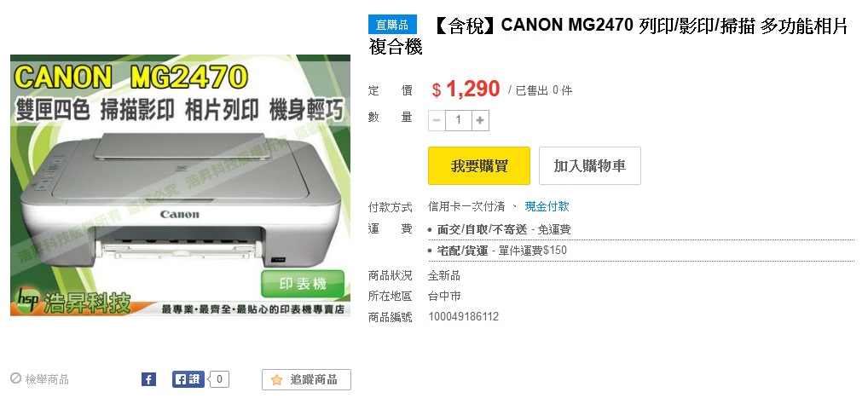Decrease quantity with the minus button

click(x=437, y=120)
